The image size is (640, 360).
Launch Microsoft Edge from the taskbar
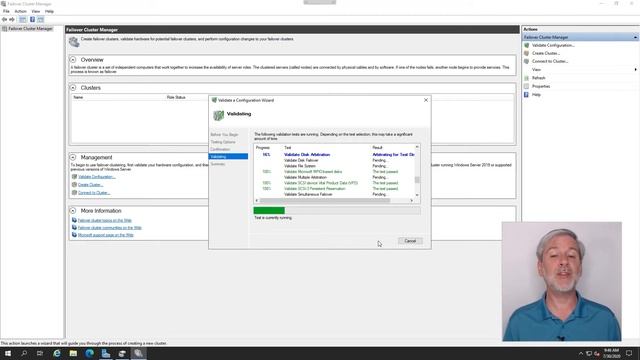[x=89, y=353]
